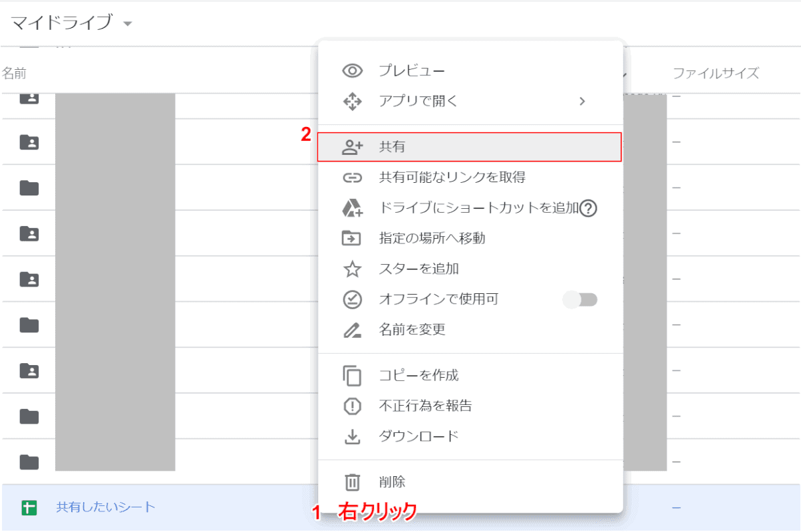Viewport: 801px width, 532px height.
Task: Click the rename pencil icon
Action: click(352, 330)
